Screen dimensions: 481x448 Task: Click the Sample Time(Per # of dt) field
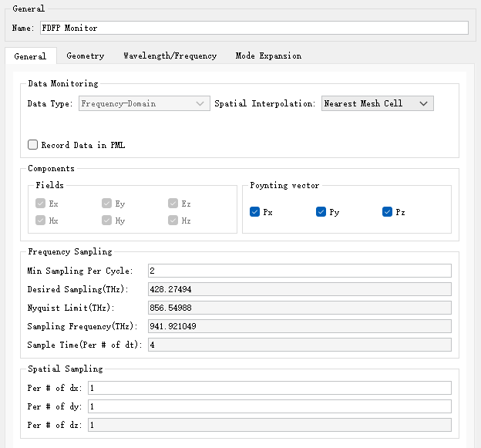click(299, 345)
